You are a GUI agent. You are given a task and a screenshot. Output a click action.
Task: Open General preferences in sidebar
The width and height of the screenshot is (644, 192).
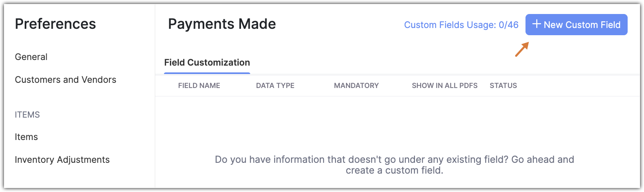[31, 57]
